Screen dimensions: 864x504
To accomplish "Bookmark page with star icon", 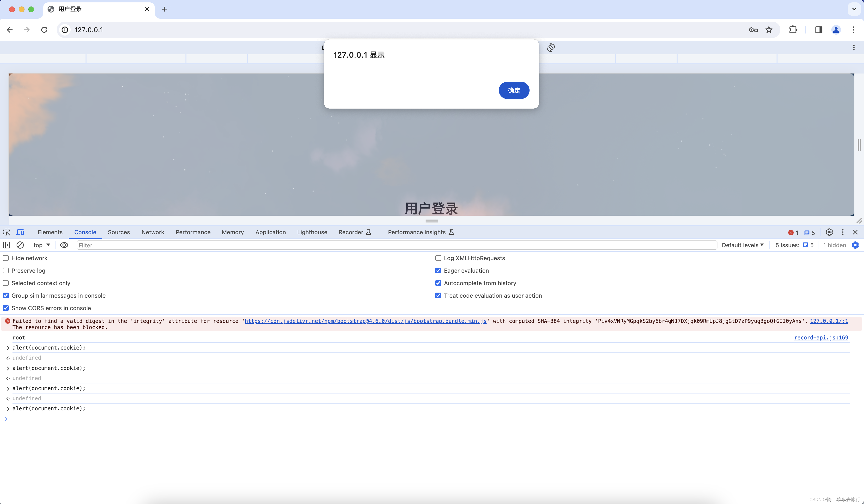I will (x=769, y=30).
